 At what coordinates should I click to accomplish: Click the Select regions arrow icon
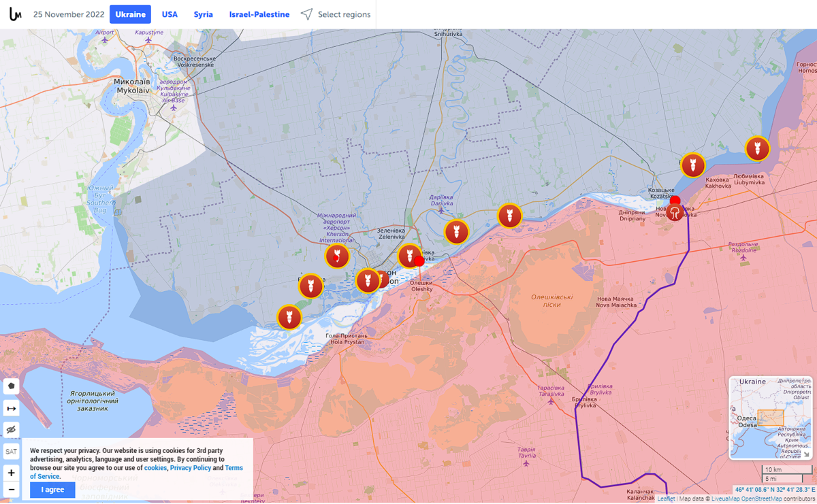(x=307, y=14)
